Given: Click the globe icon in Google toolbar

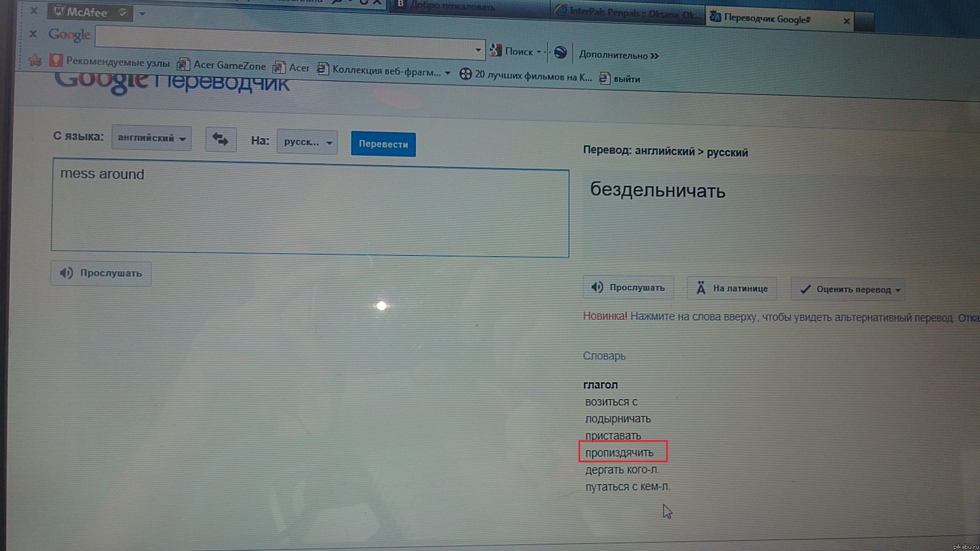Looking at the screenshot, I should pos(561,52).
